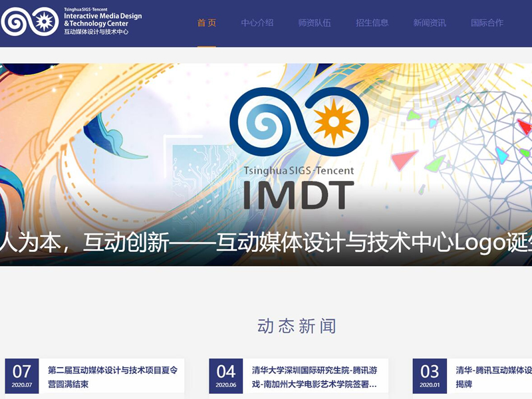Click the Tsinghua SIGS-Tencent text in banner

pos(299,170)
